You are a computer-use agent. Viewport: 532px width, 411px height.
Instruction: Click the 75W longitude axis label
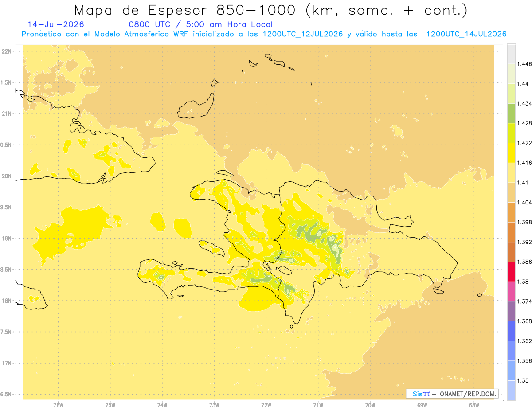pos(110,405)
